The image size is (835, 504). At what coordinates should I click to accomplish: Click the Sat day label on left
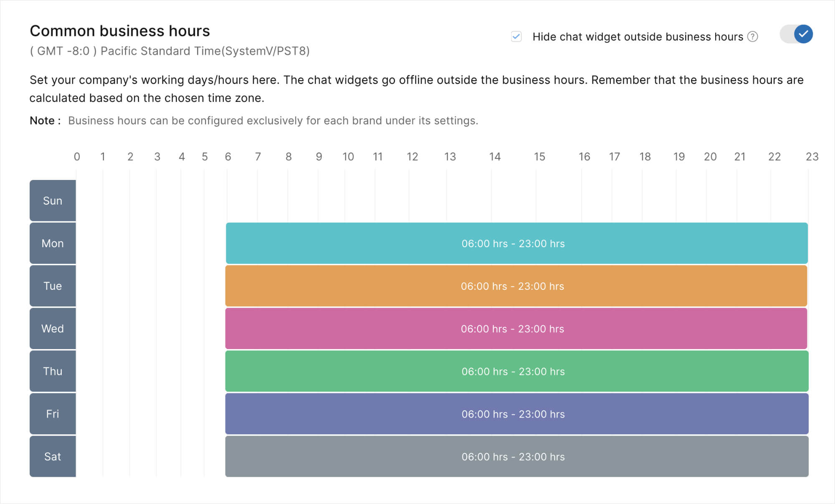[53, 457]
